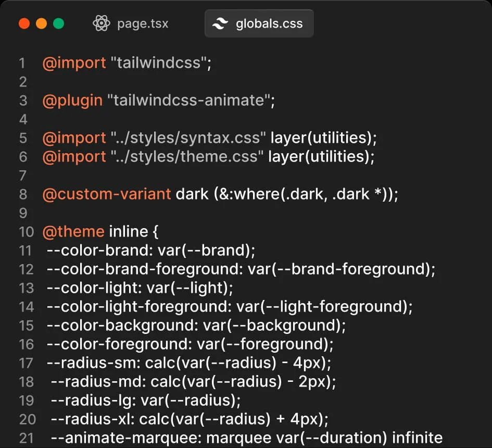Click the orange traffic light button

[41, 23]
